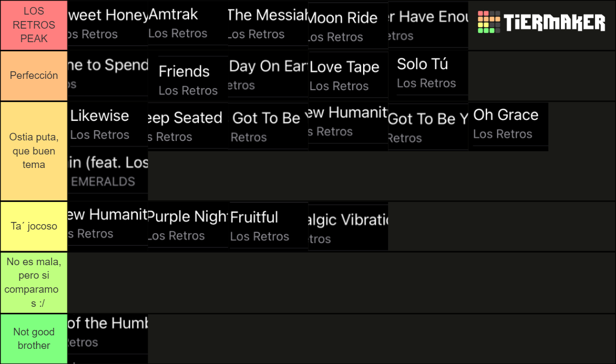Click the Solo Tú song tile
This screenshot has height=364, width=616.
tap(428, 73)
